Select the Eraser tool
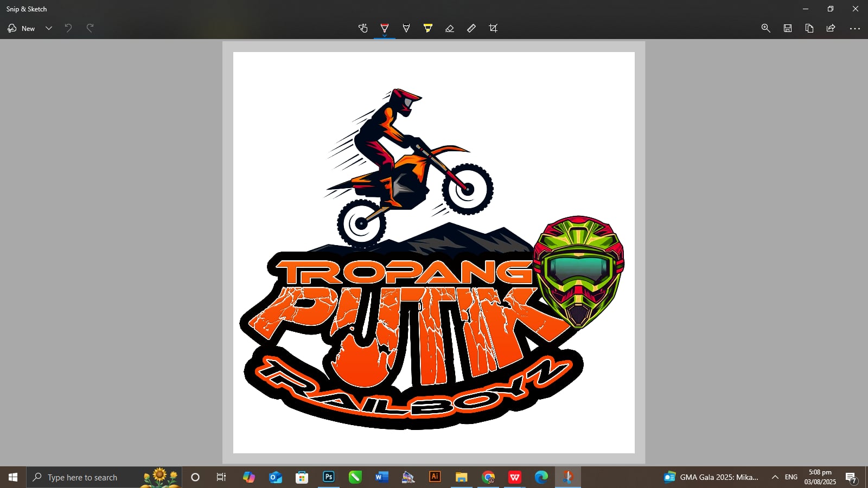The height and width of the screenshot is (488, 868). coord(450,28)
